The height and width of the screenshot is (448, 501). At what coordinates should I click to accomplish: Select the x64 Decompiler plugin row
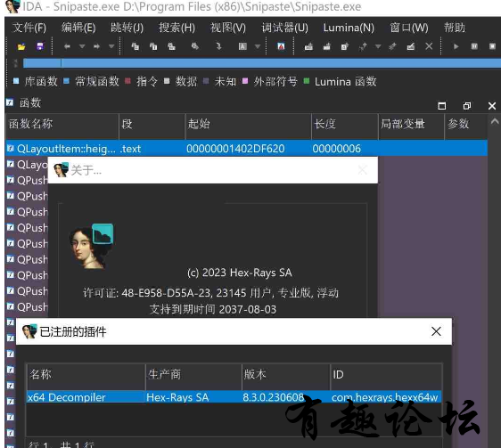click(x=234, y=397)
